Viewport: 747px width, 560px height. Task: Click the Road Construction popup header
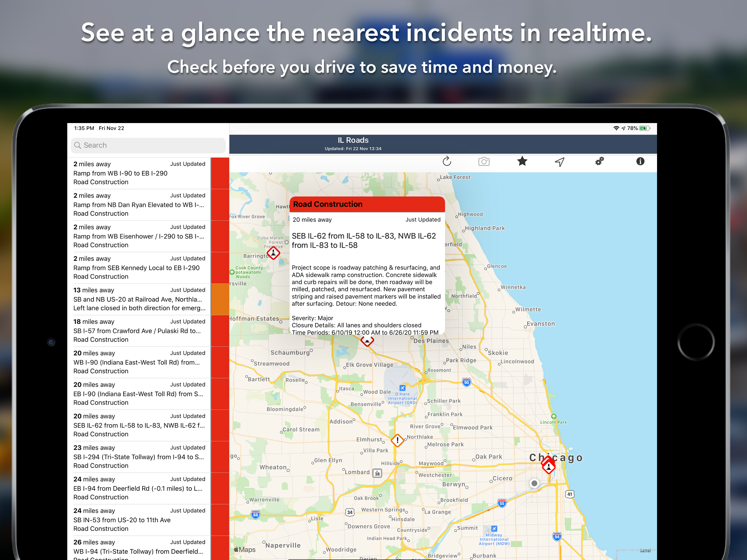[367, 204]
